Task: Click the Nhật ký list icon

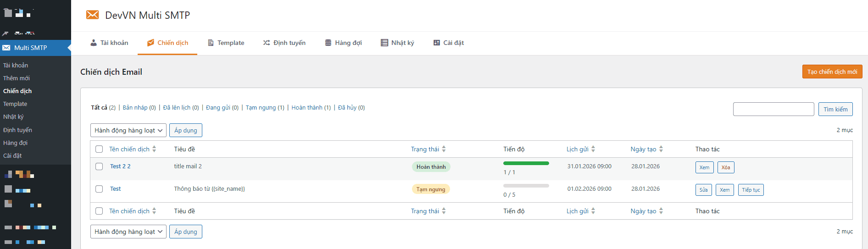Action: click(x=384, y=43)
